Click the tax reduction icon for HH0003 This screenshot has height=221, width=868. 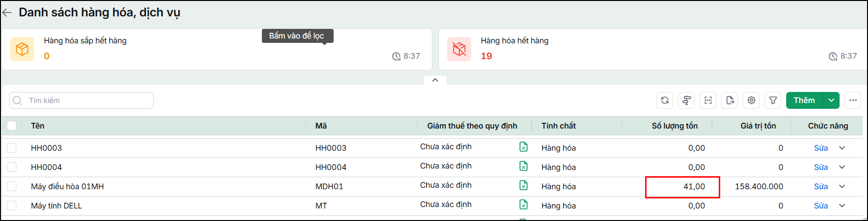pos(524,147)
